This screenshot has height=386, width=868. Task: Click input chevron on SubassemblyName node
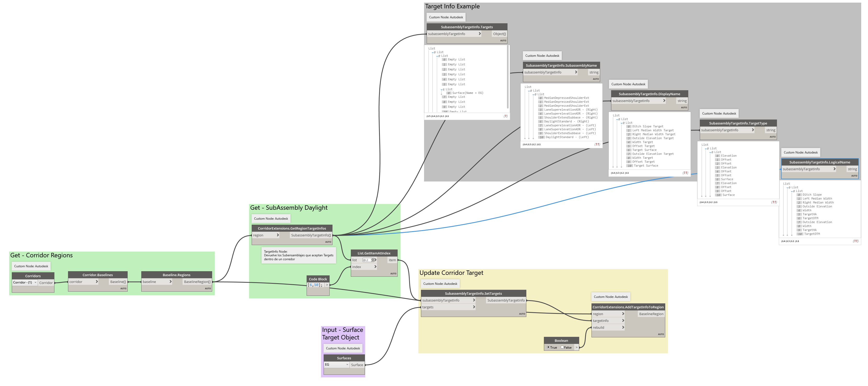576,72
